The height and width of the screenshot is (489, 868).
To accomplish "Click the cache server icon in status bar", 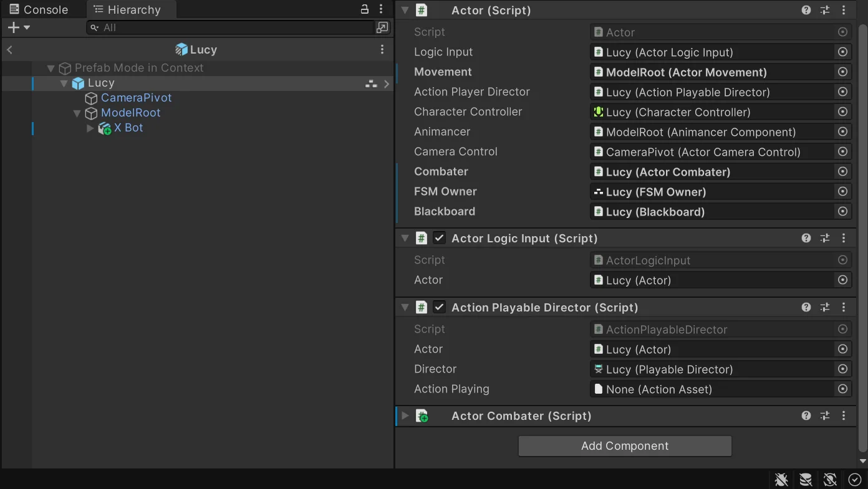I will coord(806,479).
